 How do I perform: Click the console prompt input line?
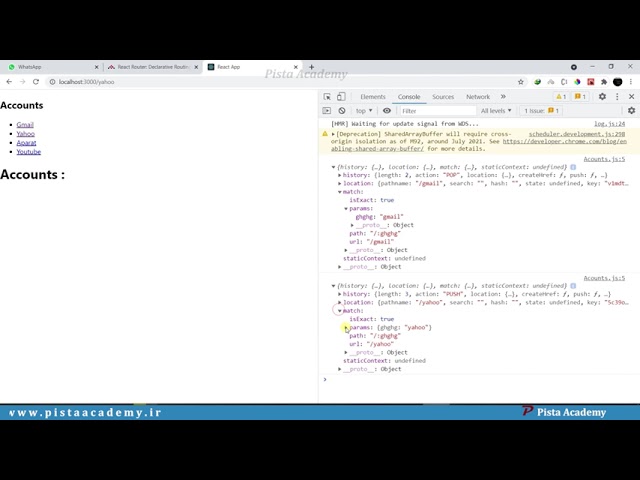click(482, 380)
